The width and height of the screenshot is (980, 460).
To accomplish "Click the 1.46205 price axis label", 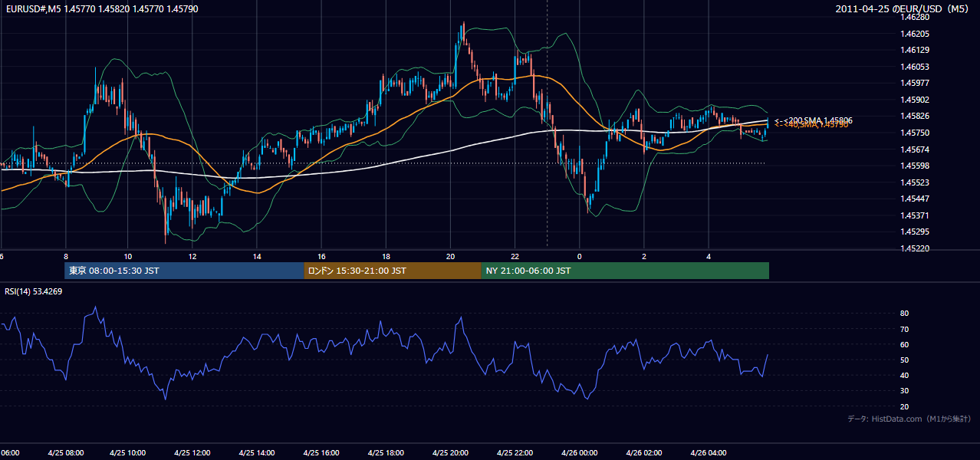I will click(x=915, y=34).
